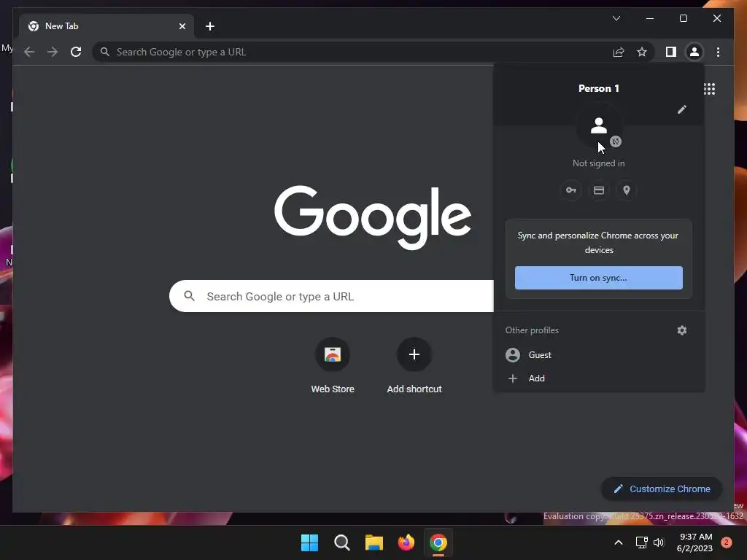Screen dimensions: 747x560
Task: Click the Google logo
Action: click(373, 217)
